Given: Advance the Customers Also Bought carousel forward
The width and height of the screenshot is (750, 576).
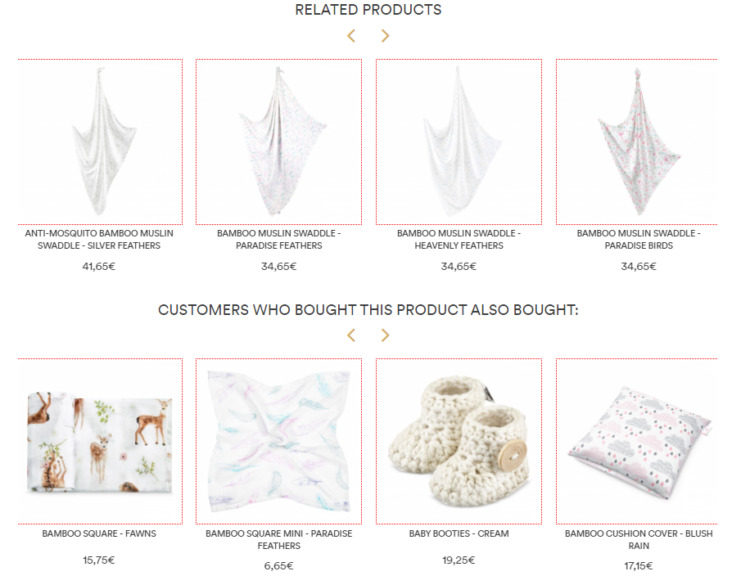Looking at the screenshot, I should coord(385,335).
